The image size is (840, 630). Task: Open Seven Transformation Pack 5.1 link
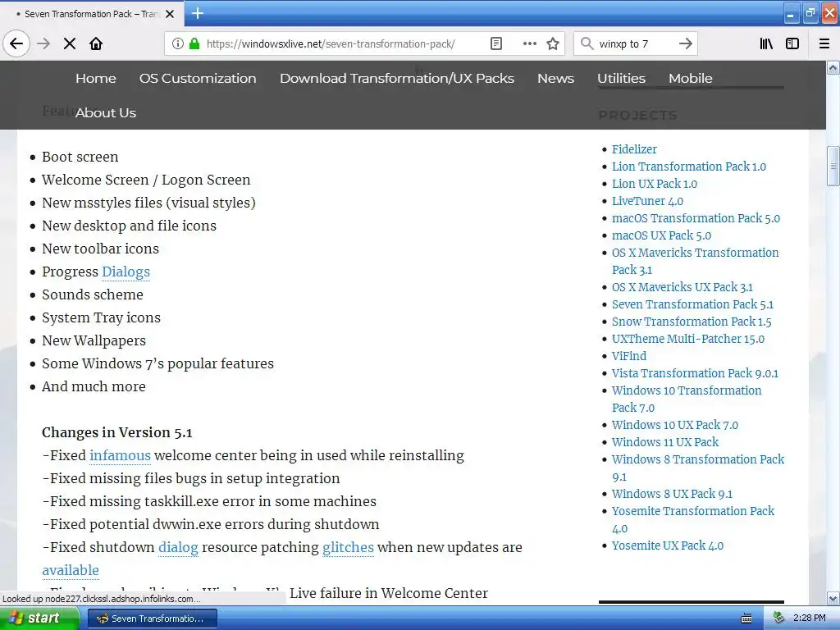[692, 304]
